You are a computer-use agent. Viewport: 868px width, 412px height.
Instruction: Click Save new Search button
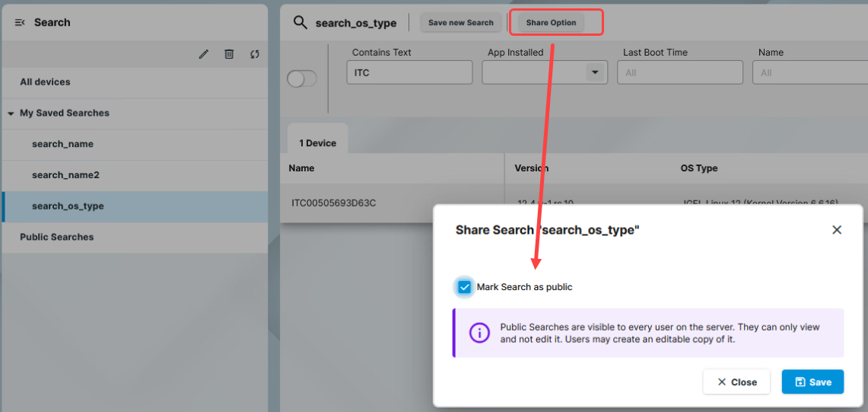(x=460, y=23)
